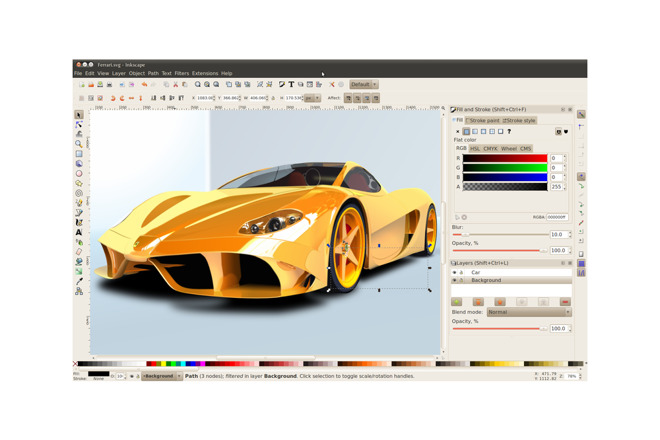The image size is (660, 440).
Task: Switch to the HSL color tab
Action: click(x=475, y=149)
